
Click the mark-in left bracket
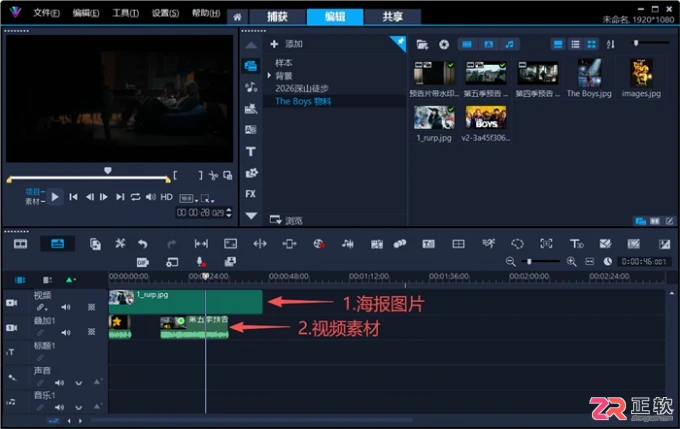pos(175,175)
